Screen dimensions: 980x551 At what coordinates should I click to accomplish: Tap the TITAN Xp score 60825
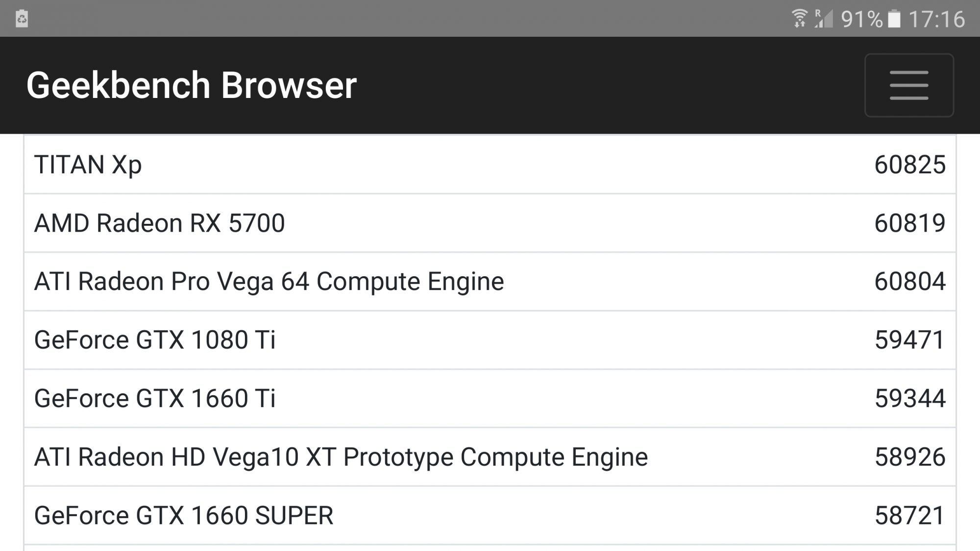click(909, 165)
